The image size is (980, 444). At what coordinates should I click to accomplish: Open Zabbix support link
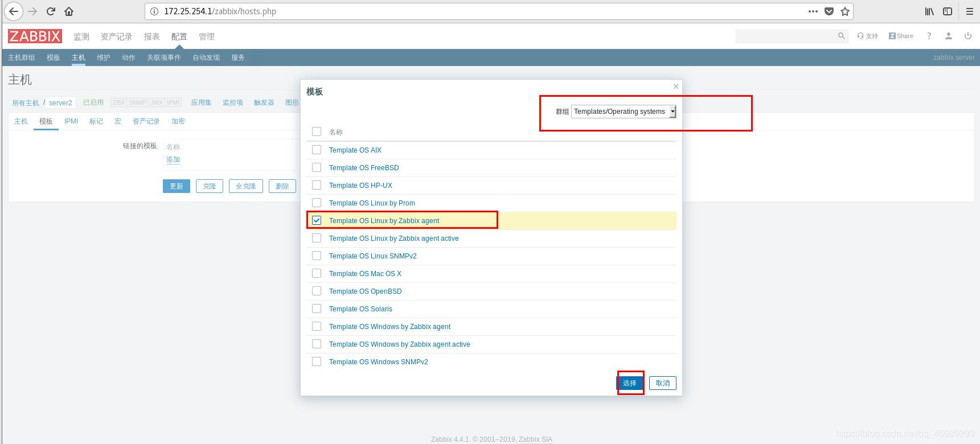[867, 36]
